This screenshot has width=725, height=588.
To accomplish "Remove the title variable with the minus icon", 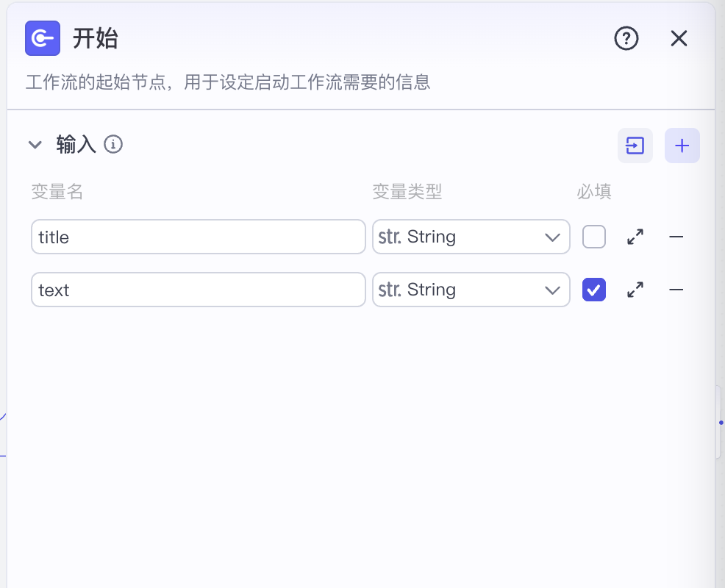I will [x=676, y=237].
